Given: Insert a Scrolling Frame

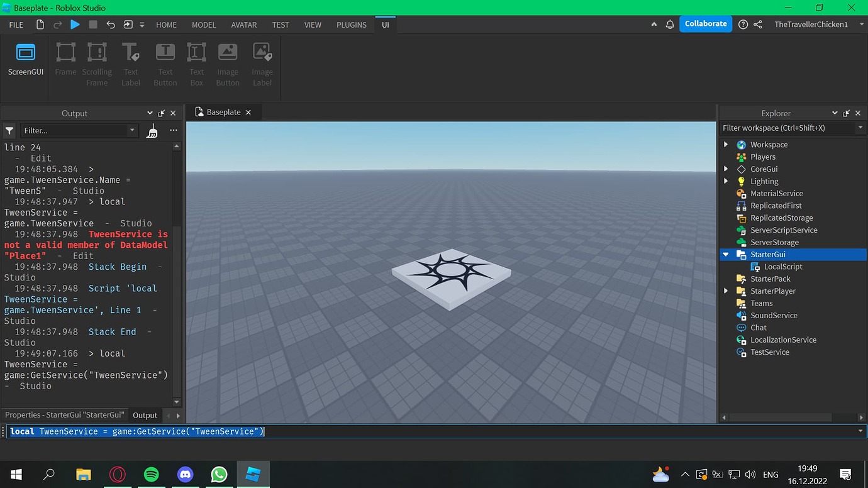Looking at the screenshot, I should [x=97, y=60].
